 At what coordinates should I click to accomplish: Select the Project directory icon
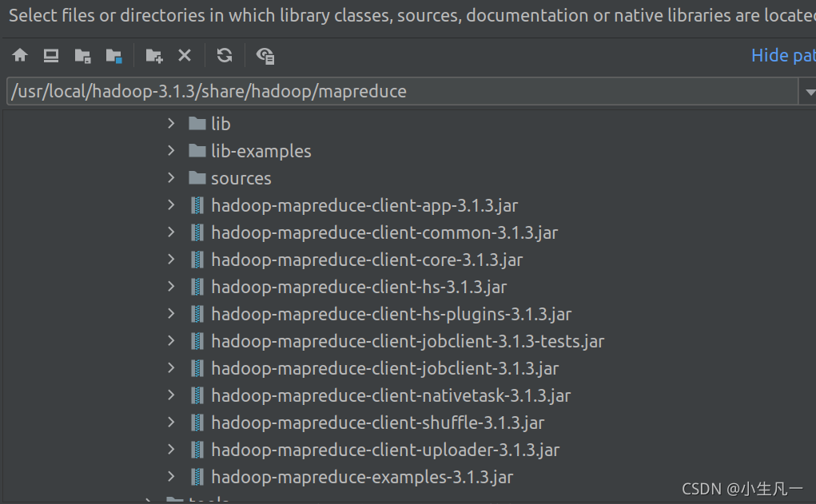(x=83, y=56)
